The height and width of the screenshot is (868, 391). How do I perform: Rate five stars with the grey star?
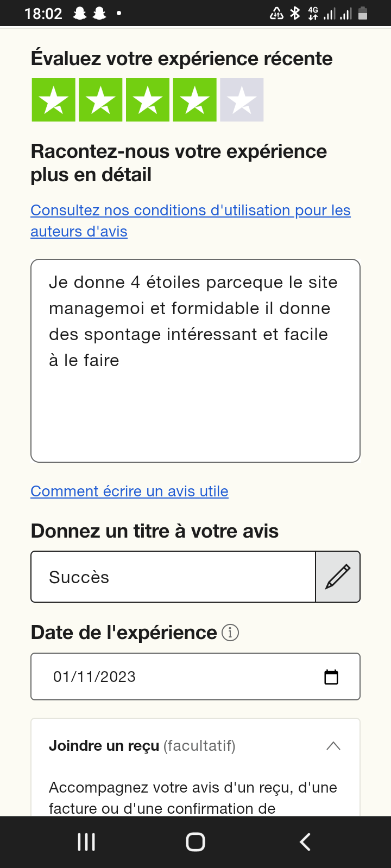pos(242,100)
